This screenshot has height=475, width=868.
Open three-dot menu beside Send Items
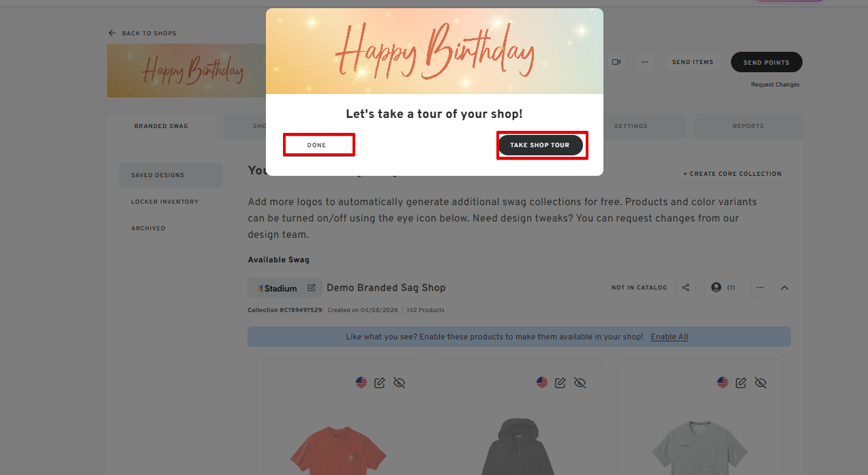coord(644,62)
